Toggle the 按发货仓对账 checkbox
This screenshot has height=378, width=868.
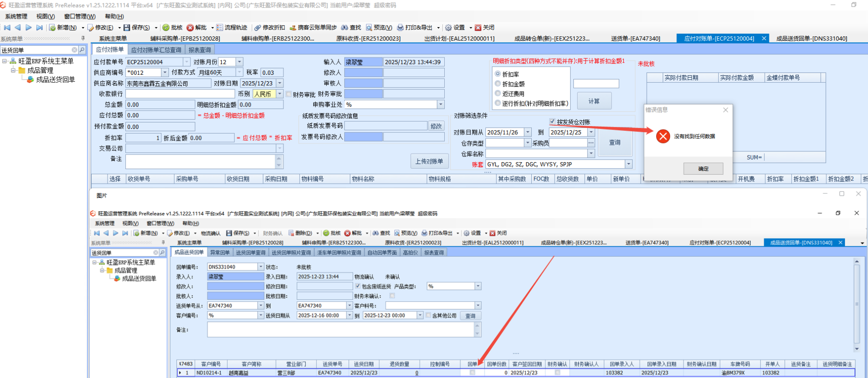coord(552,121)
